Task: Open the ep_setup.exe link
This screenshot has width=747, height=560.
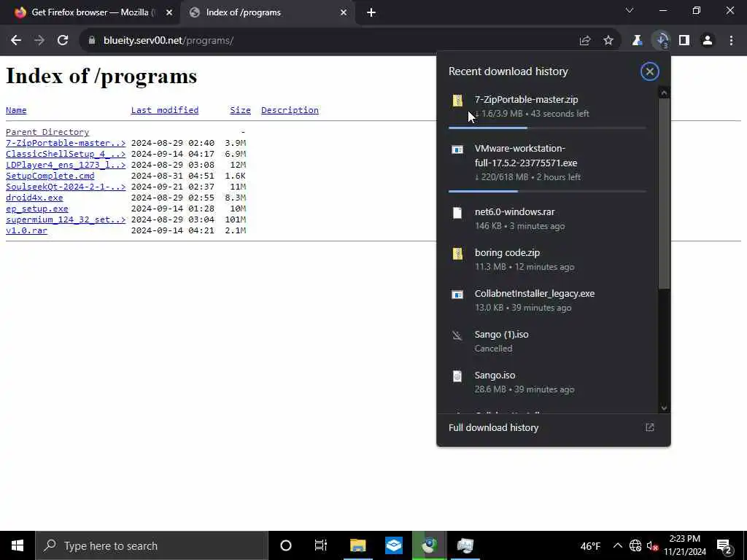Action: point(36,209)
